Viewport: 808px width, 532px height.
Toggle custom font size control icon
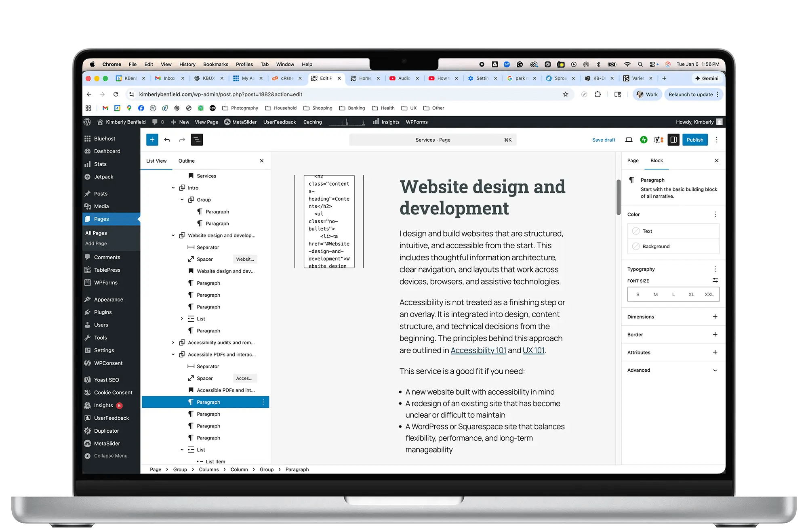coord(715,280)
